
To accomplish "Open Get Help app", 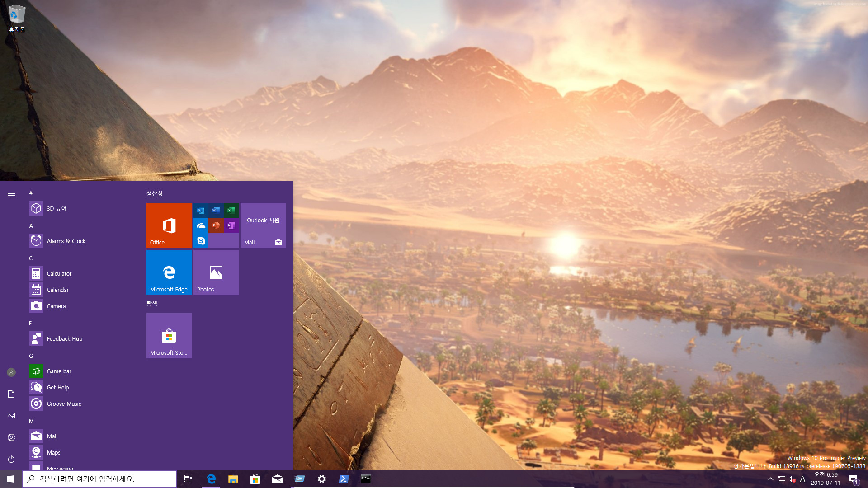I will [81, 387].
